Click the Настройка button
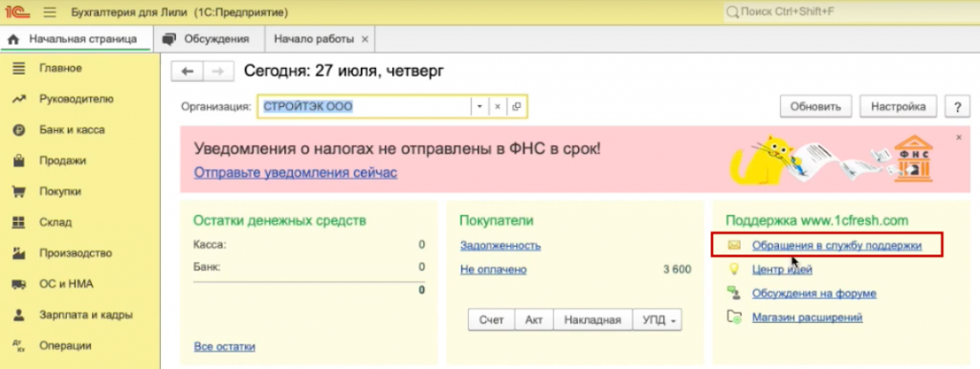The height and width of the screenshot is (369, 980). click(x=898, y=106)
